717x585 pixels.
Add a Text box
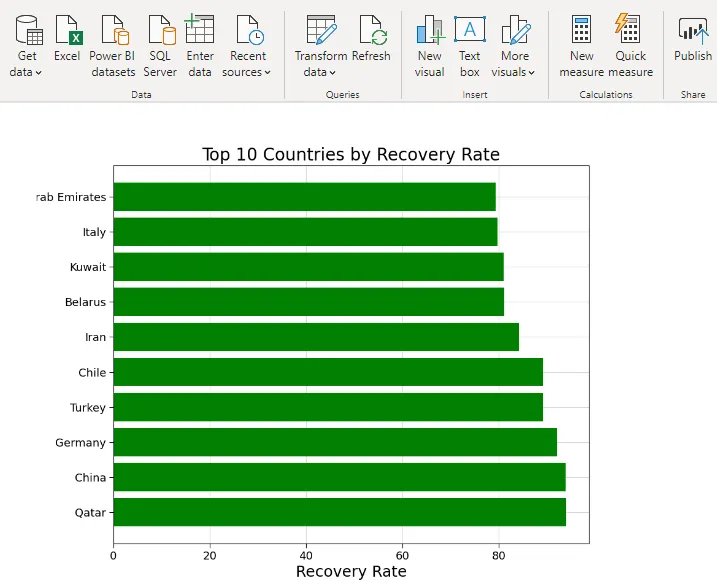click(470, 31)
